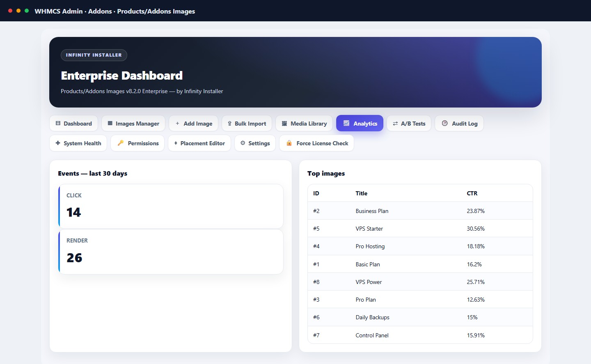Click the lock icon on Force License Check
Screen dimensions: 591x364
[x=289, y=143]
